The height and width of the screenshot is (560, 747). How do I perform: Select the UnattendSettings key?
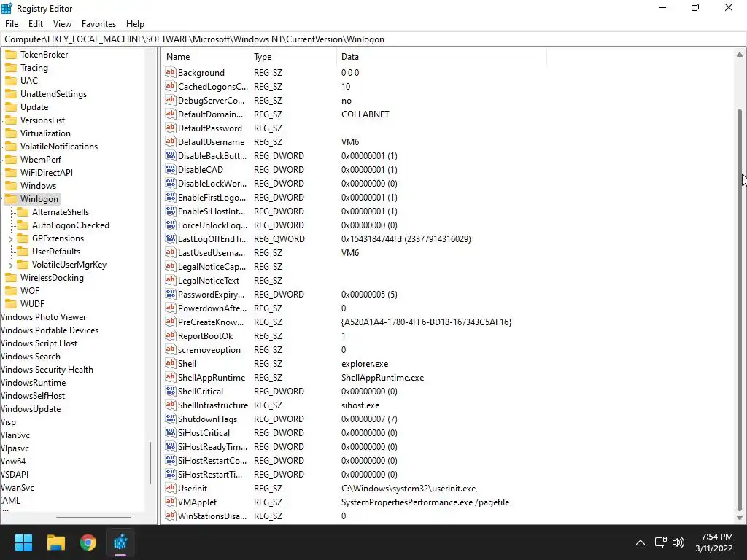coord(53,94)
